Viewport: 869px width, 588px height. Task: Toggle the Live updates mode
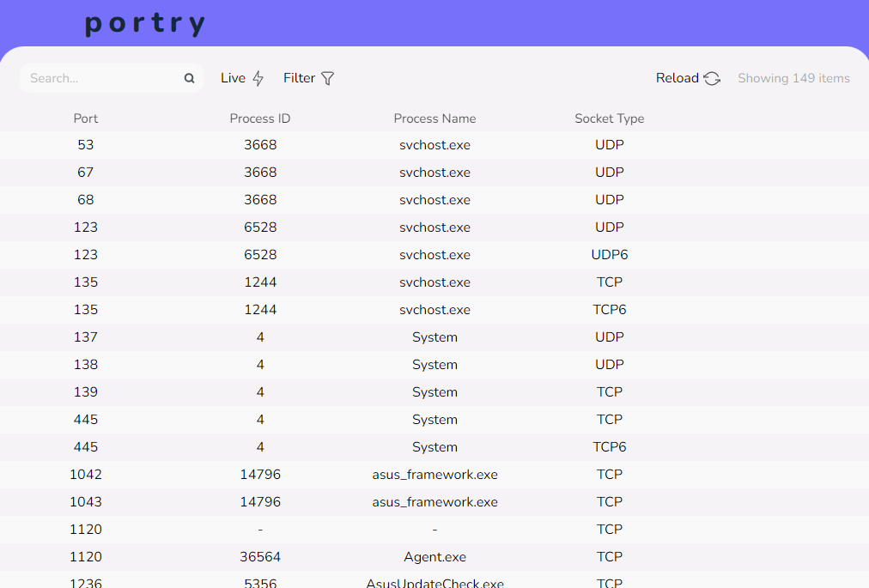pos(234,78)
